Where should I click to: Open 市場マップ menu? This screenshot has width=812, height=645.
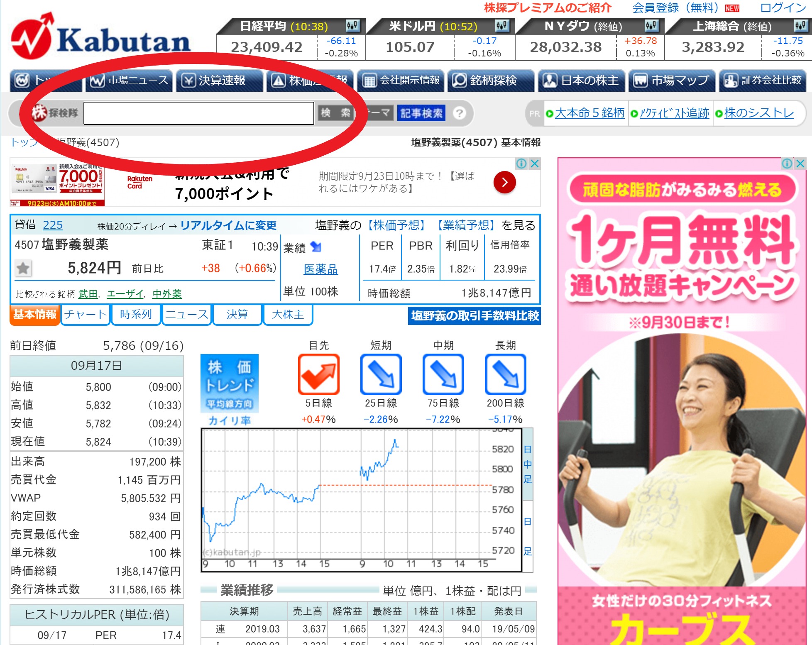click(x=672, y=81)
